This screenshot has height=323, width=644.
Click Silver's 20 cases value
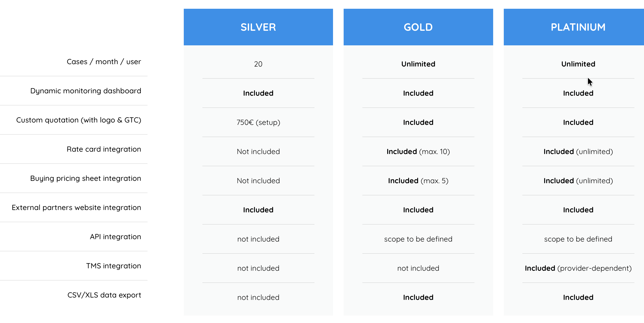point(258,64)
